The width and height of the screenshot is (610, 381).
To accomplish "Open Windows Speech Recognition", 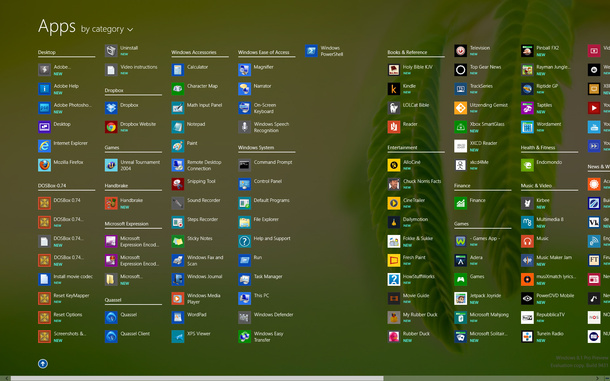I will coord(264,127).
